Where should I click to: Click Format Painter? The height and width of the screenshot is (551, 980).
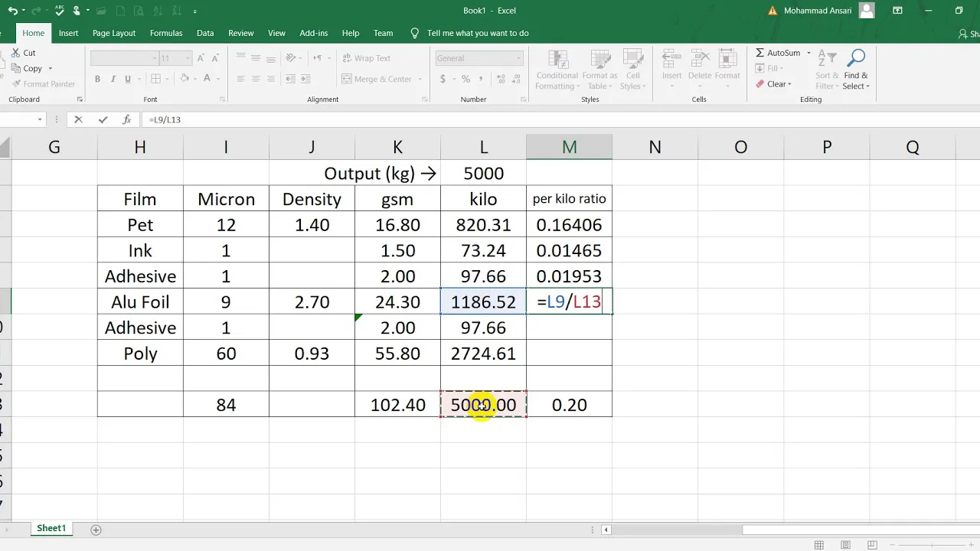[43, 84]
